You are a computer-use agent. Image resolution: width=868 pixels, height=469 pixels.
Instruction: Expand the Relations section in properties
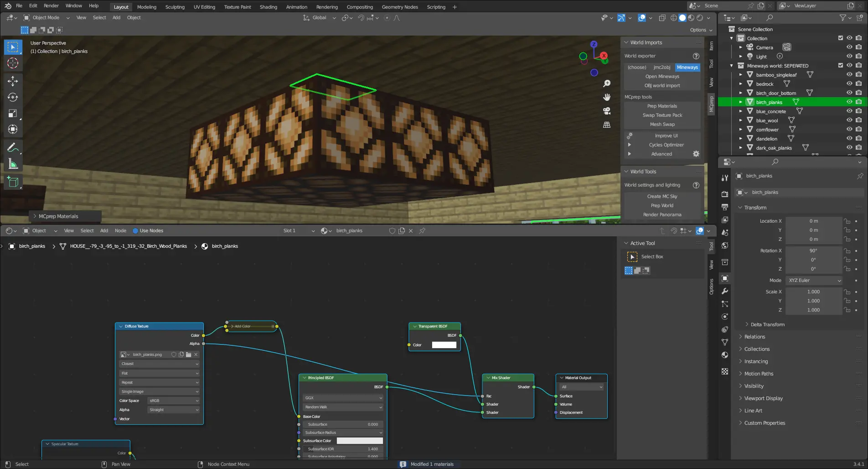pyautogui.click(x=754, y=337)
